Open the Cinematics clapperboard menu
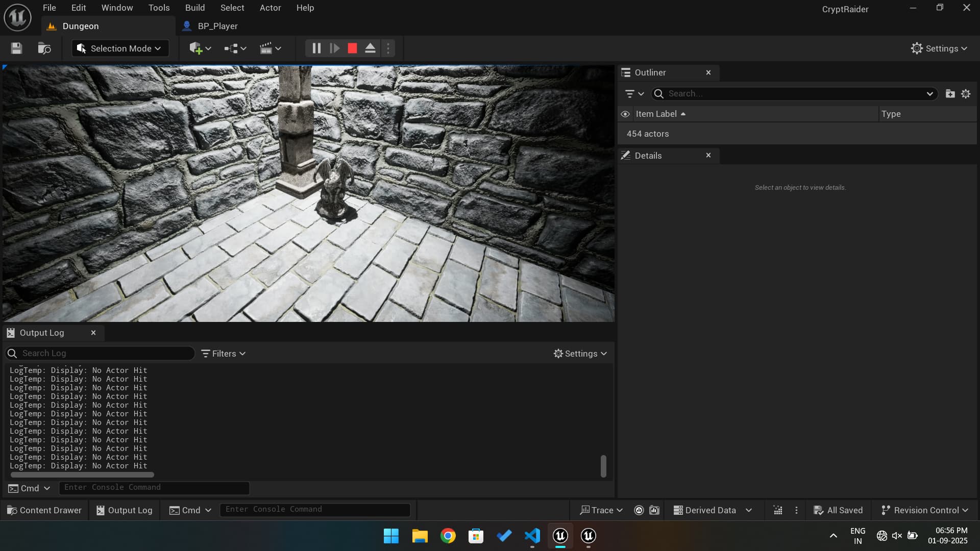Image resolution: width=980 pixels, height=551 pixels. pyautogui.click(x=270, y=48)
